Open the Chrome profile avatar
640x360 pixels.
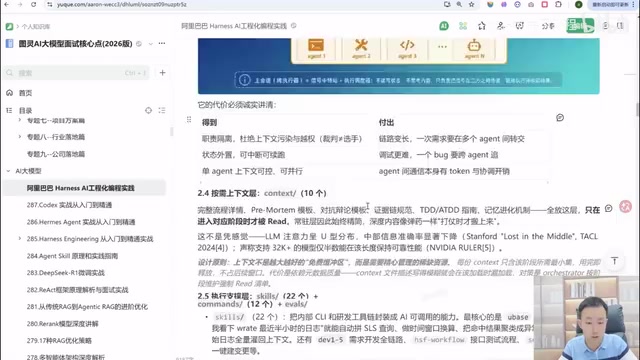[578, 4]
